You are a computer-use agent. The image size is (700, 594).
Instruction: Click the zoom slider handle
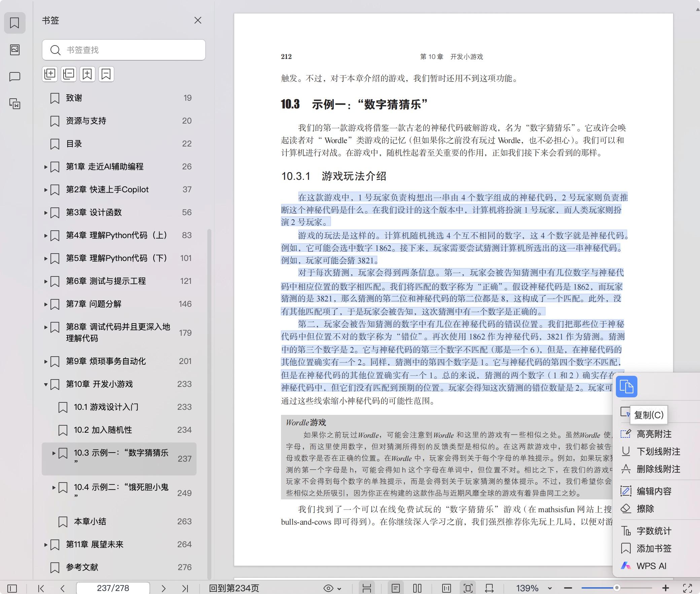point(617,588)
